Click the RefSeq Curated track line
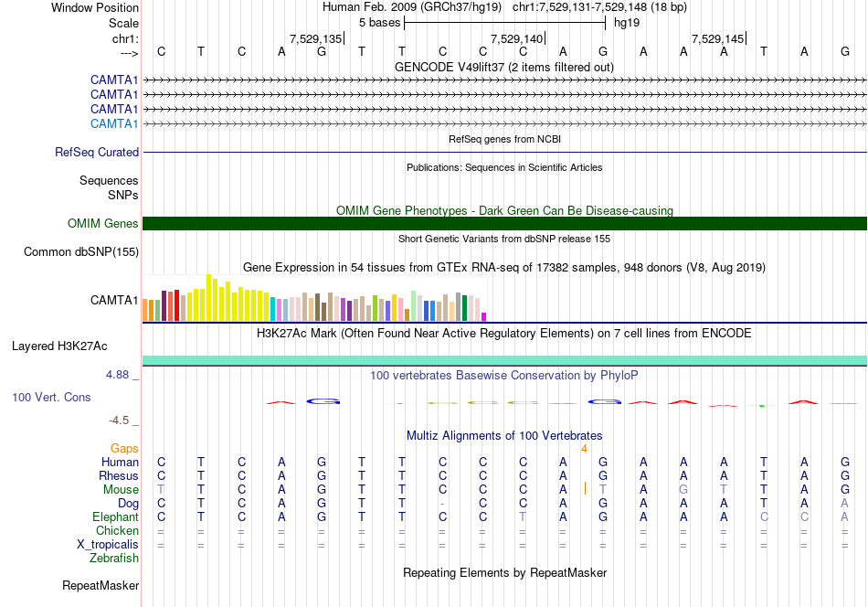 (x=504, y=153)
